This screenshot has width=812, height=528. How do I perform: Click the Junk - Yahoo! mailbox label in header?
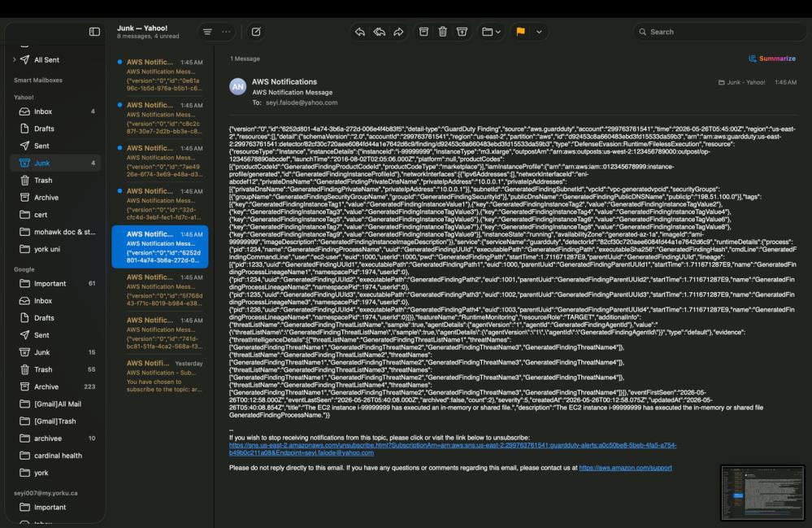point(741,82)
